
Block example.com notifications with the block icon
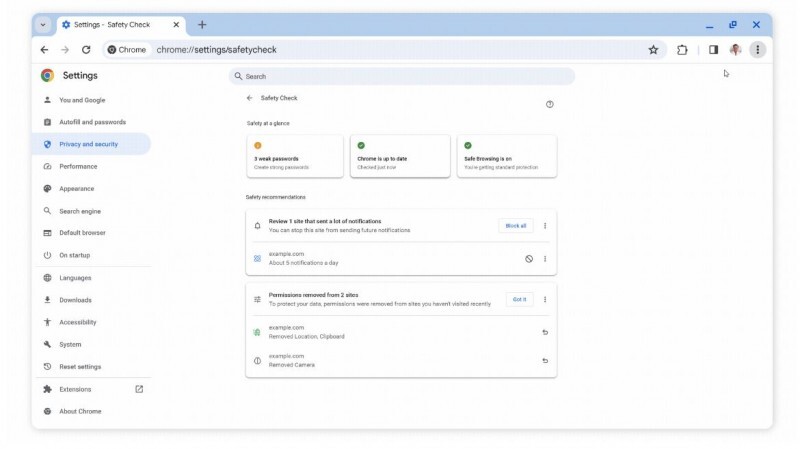(529, 259)
